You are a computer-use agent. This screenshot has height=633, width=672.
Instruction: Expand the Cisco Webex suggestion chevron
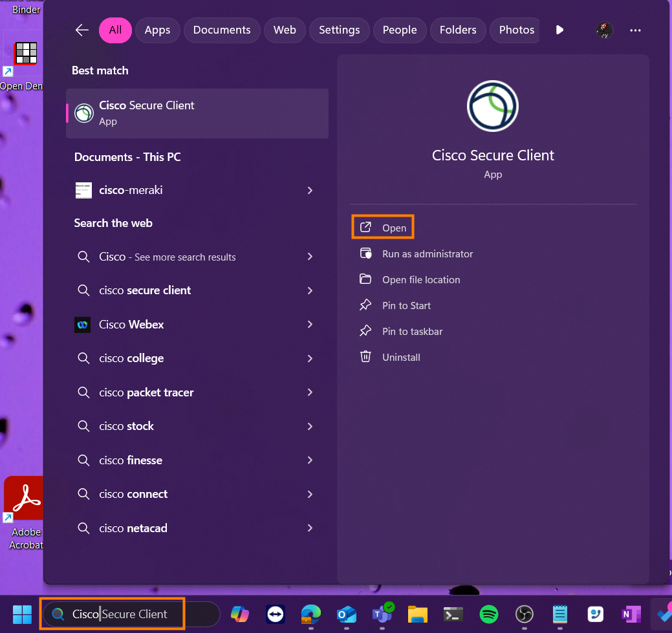(310, 325)
